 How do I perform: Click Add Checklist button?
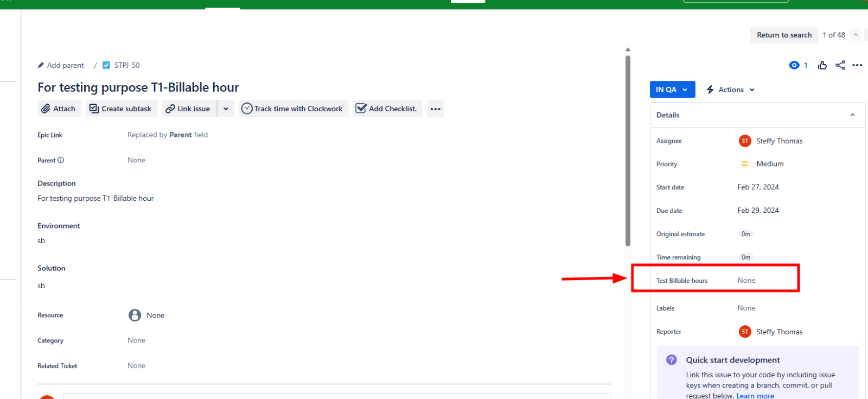click(387, 109)
